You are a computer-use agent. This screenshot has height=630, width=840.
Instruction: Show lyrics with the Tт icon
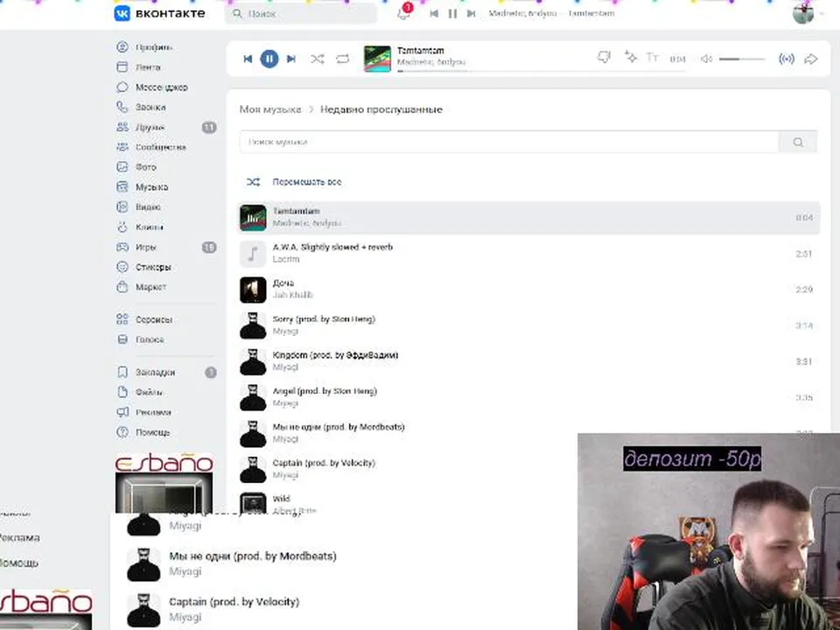click(x=652, y=58)
